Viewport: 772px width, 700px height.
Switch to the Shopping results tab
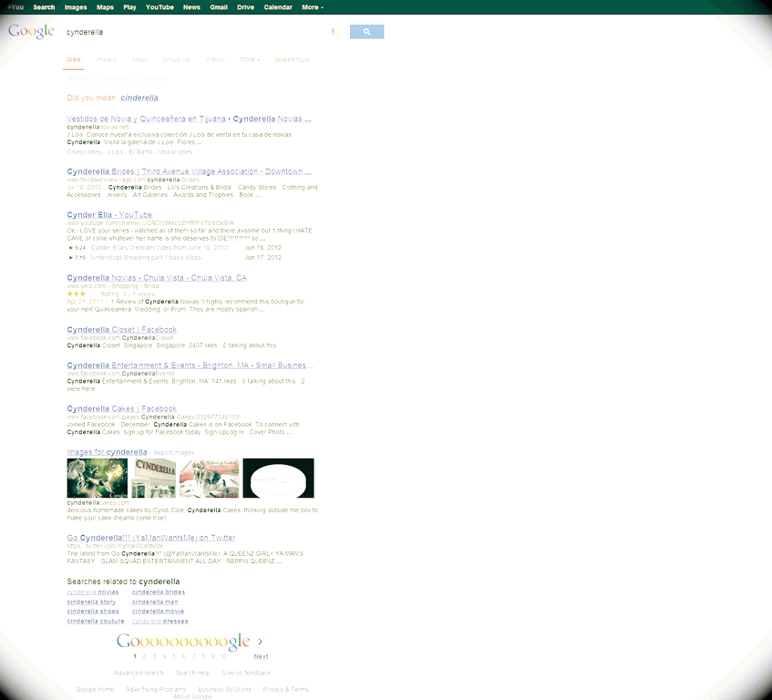pos(176,59)
